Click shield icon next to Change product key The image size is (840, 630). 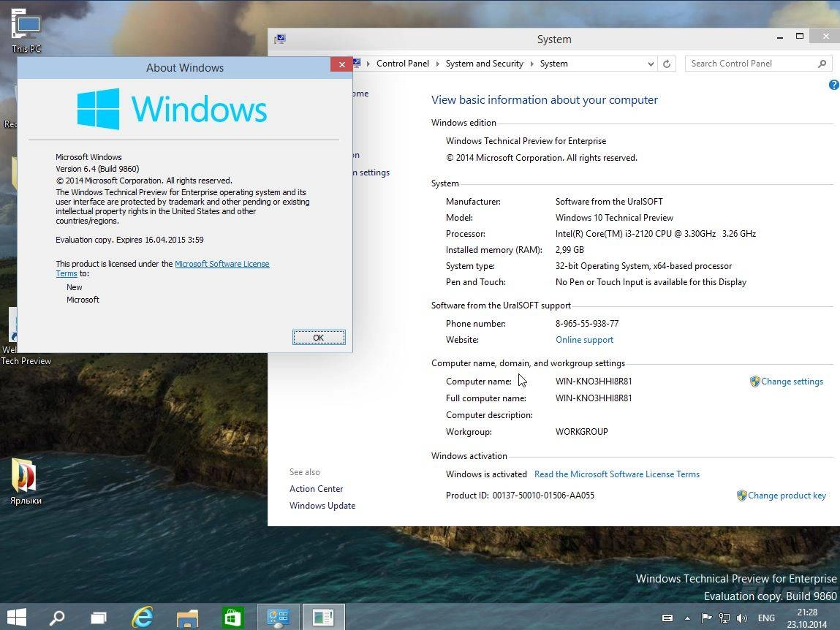click(x=741, y=496)
